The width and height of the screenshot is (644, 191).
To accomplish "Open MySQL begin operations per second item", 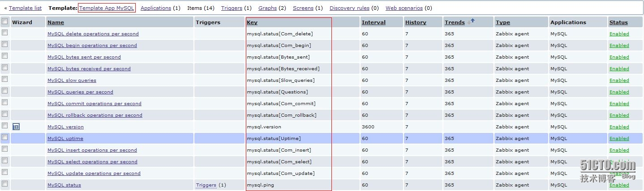I will click(x=92, y=46).
